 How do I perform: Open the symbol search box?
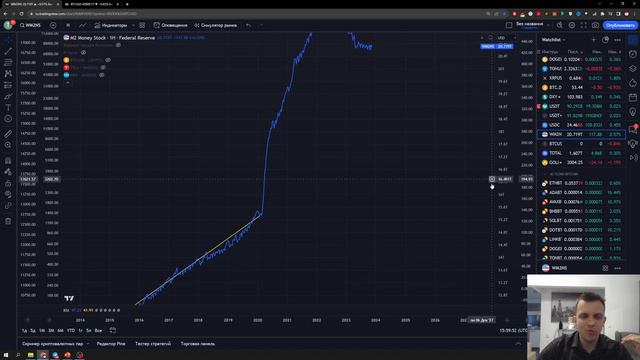[x=31, y=25]
